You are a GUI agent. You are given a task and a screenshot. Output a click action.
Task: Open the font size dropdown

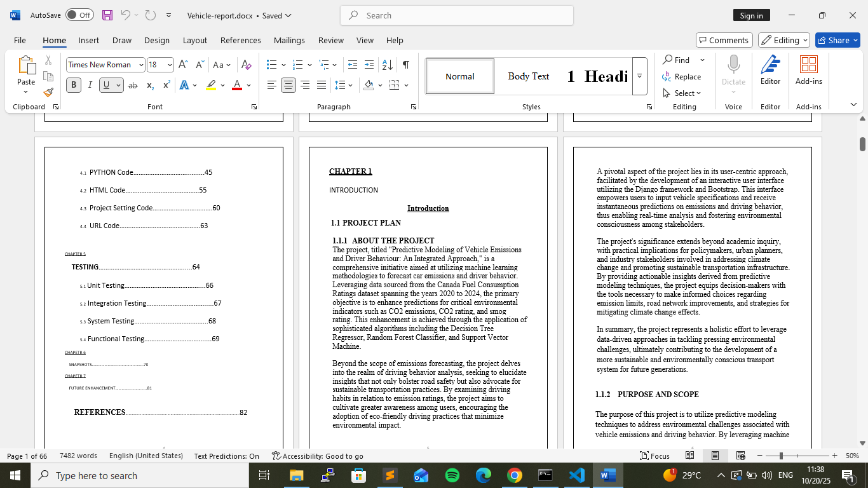click(170, 65)
